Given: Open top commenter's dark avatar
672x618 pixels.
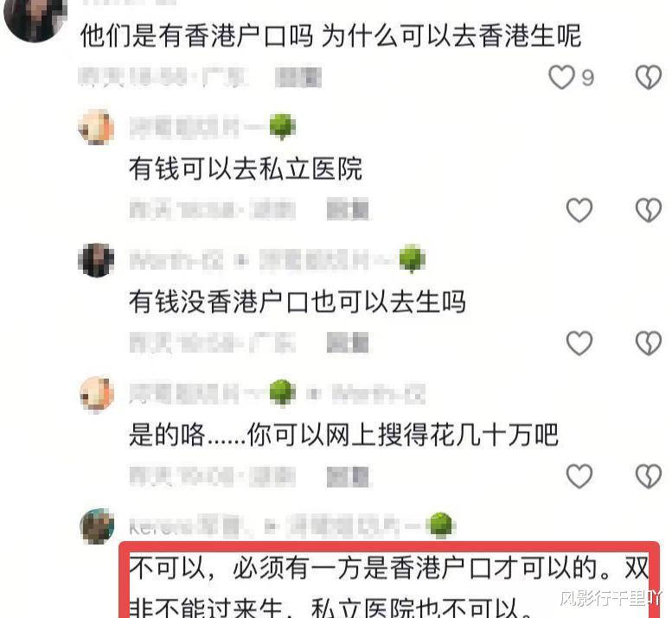Looking at the screenshot, I should tap(35, 19).
